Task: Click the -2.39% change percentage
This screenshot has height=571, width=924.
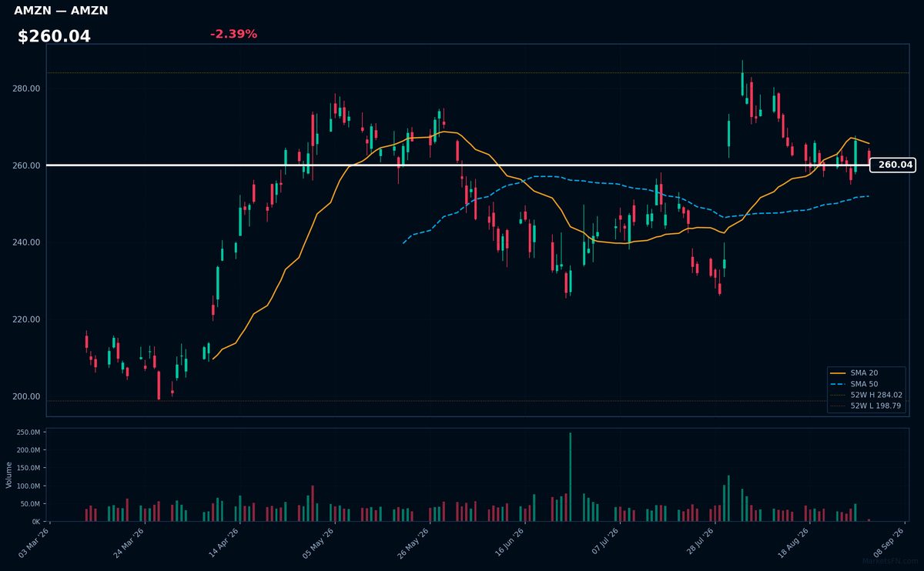Action: (233, 34)
